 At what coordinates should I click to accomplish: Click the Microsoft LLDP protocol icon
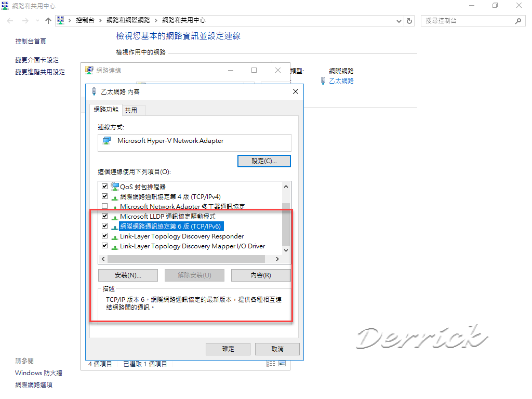[x=115, y=217]
